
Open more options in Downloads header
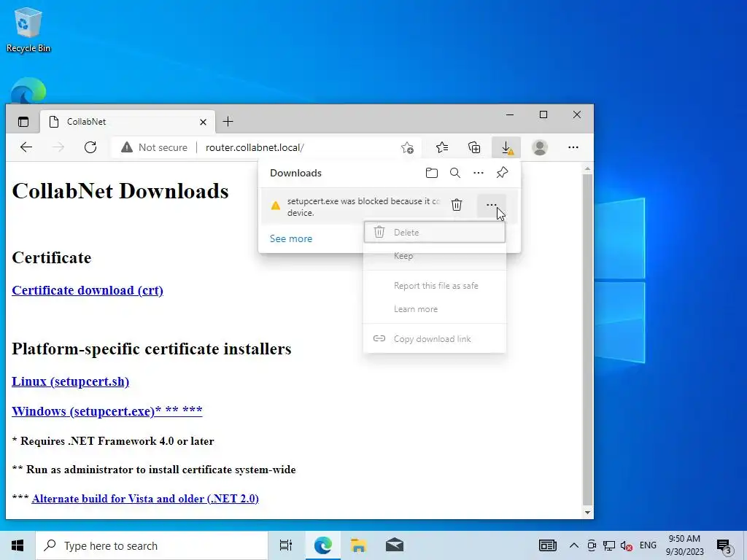tap(479, 173)
